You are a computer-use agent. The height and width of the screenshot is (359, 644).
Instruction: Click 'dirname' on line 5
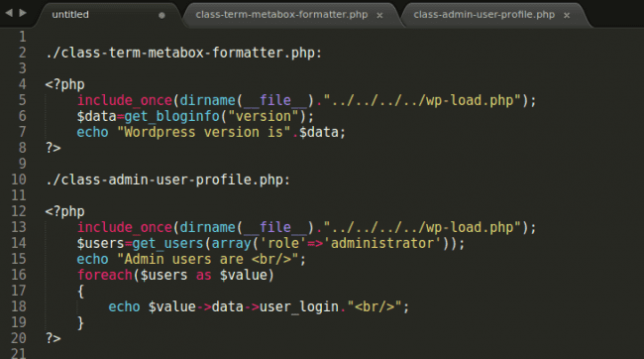pyautogui.click(x=208, y=100)
